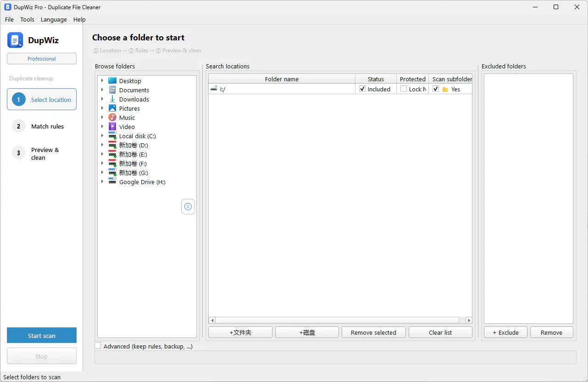Click the drive icon beside I:/
Image resolution: width=588 pixels, height=382 pixels.
pyautogui.click(x=214, y=89)
